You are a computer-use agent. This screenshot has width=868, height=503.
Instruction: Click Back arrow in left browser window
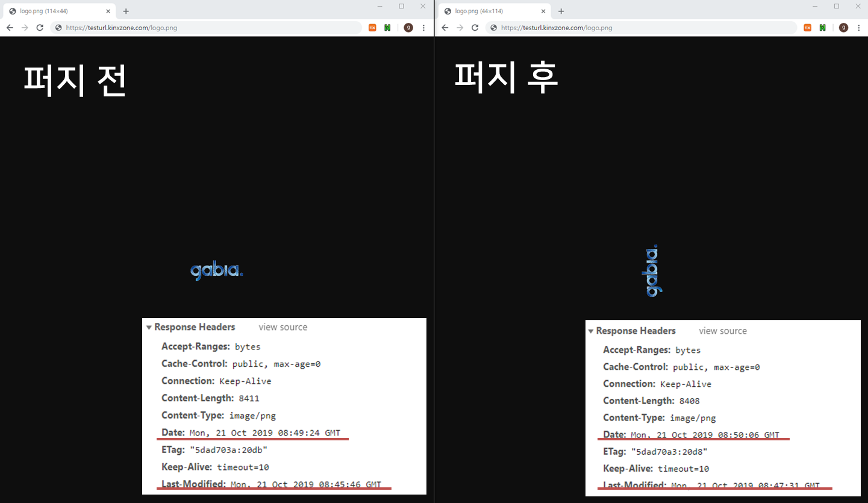coord(10,28)
